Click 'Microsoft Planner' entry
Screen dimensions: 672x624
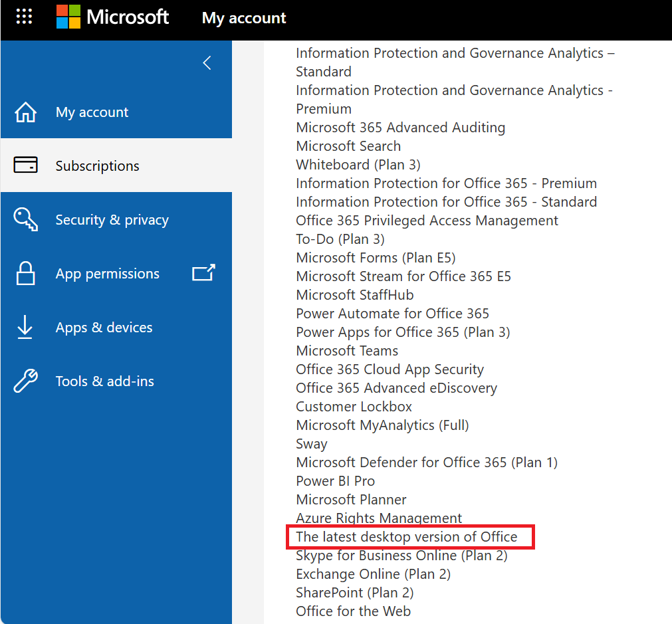pos(351,500)
